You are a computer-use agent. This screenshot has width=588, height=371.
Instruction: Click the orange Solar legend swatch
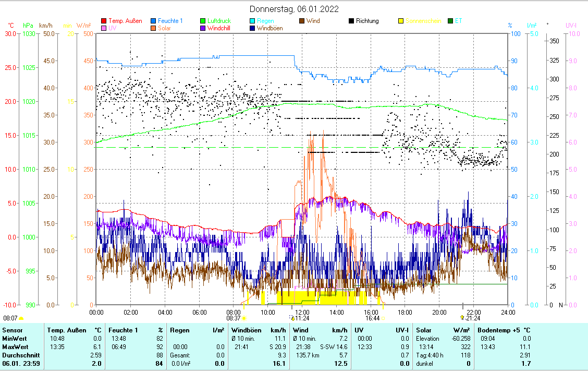click(153, 28)
